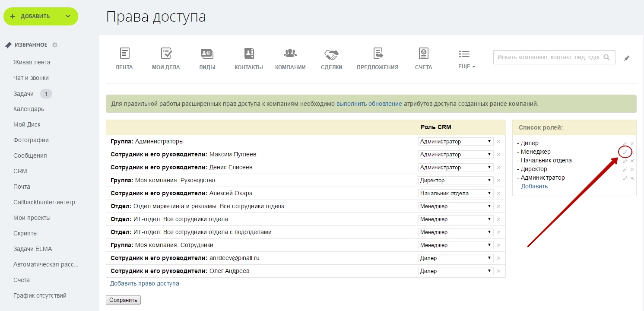
Task: Expand the green Добавить button arrow
Action: (x=68, y=16)
